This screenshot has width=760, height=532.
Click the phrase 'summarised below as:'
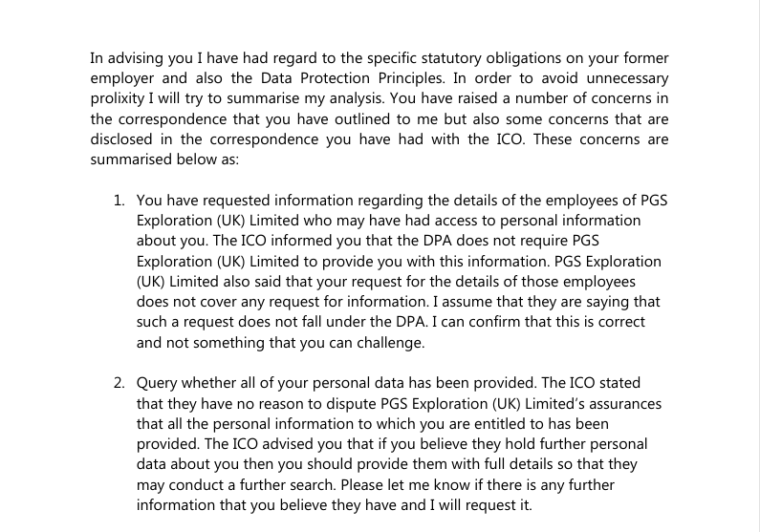click(x=164, y=160)
